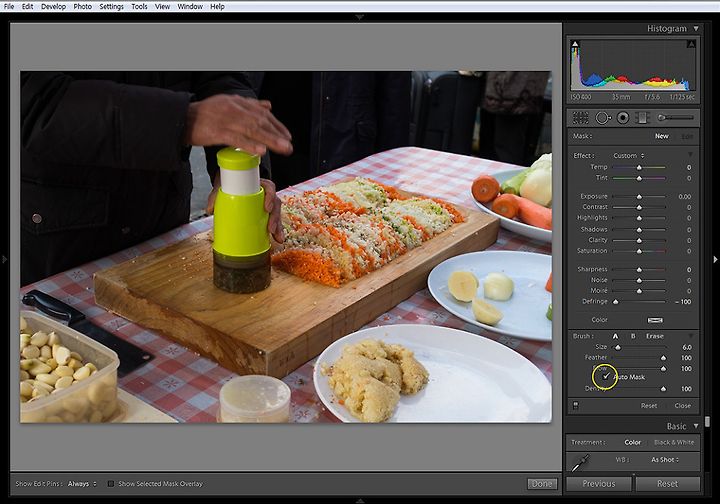Screen dimensions: 720x504
Task: Open the Window menu
Action: pos(190,6)
